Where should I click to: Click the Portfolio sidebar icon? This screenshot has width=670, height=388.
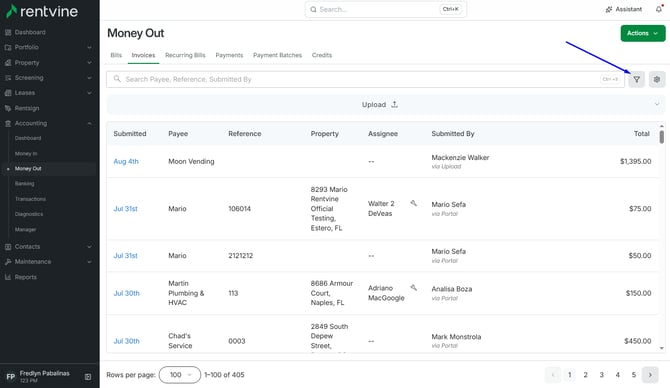tap(8, 47)
